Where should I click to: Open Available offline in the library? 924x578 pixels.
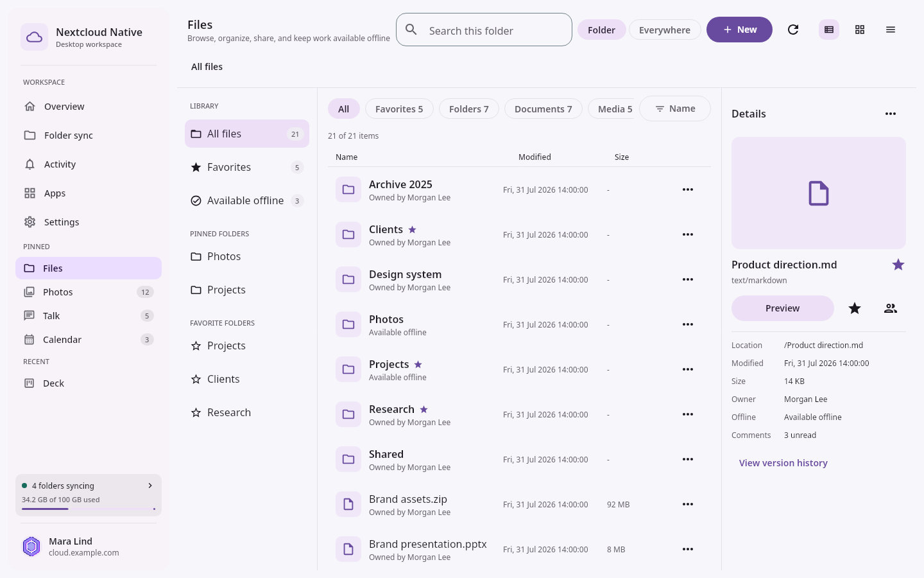[x=247, y=200]
